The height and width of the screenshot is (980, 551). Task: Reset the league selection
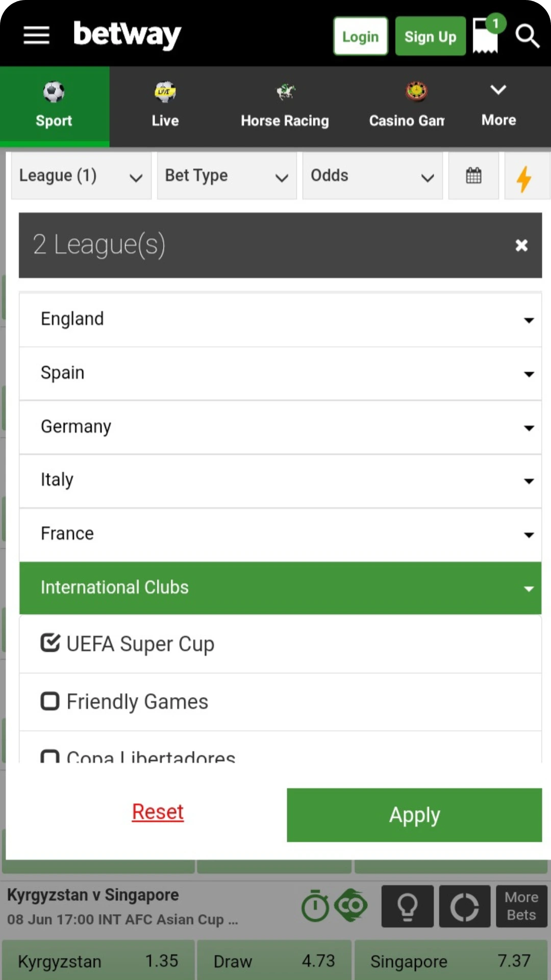click(157, 812)
